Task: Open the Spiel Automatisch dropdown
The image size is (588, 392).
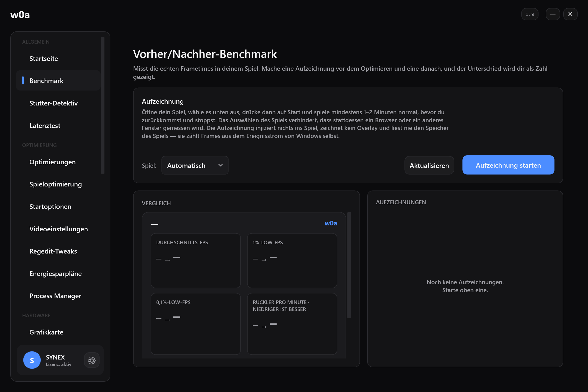Action: click(195, 165)
